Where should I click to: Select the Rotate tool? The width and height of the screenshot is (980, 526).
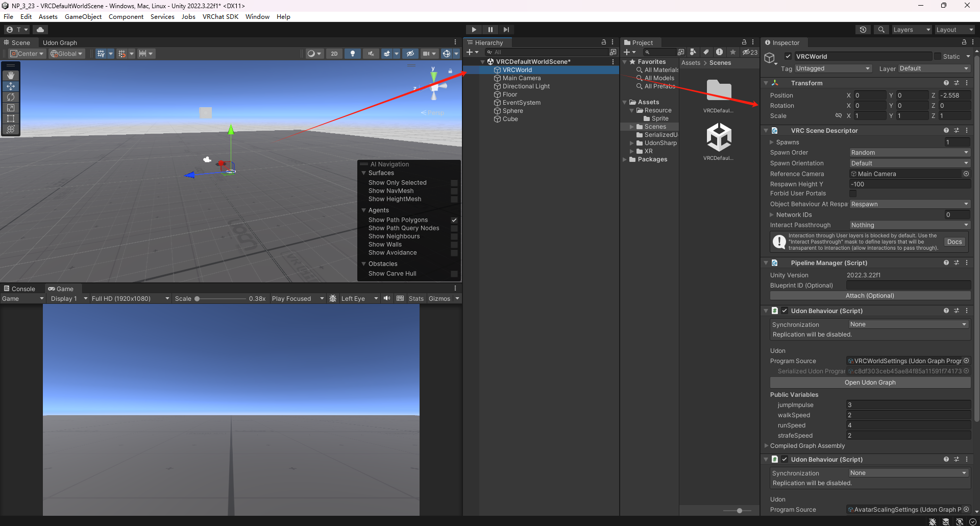click(11, 97)
